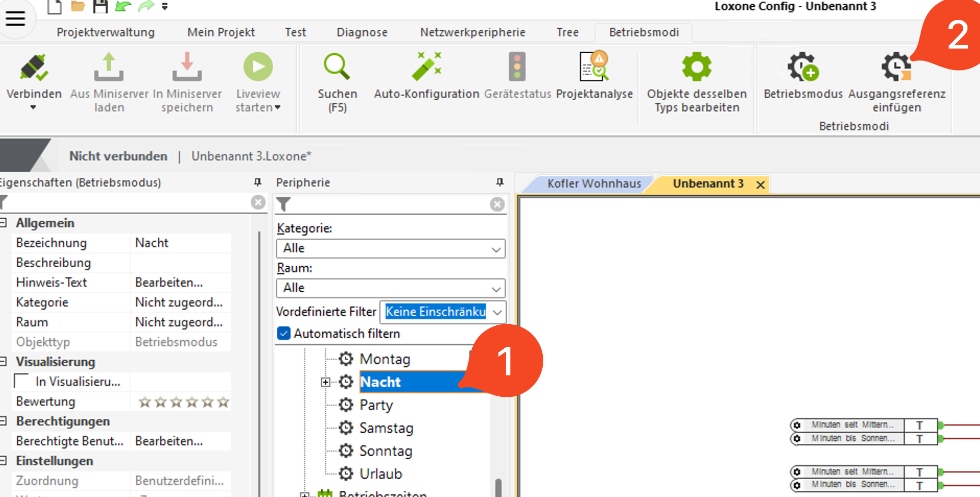Expand the Nacht tree node
Screen dimensions: 980x497
click(x=325, y=382)
